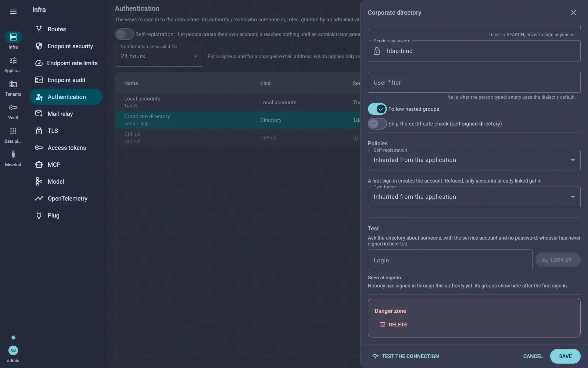The image size is (588, 368).
Task: Click the Cancel button
Action: coord(533,356)
